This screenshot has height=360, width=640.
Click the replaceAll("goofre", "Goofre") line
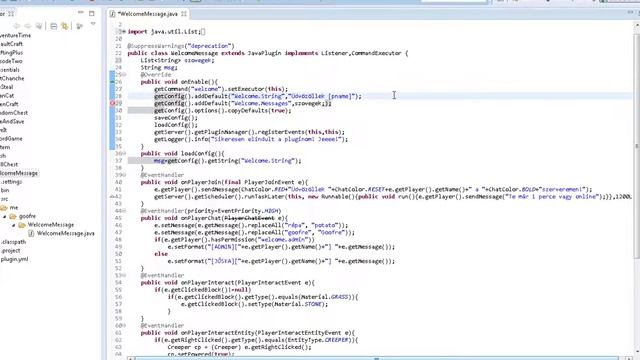click(x=255, y=233)
